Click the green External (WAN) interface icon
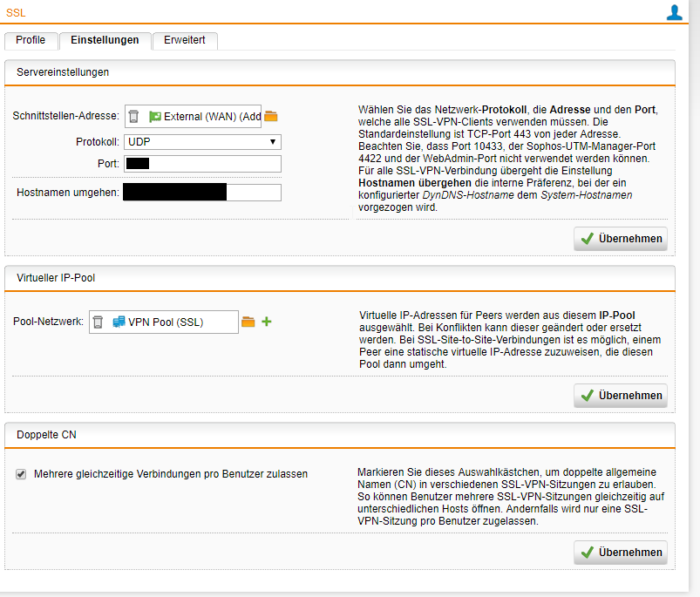This screenshot has height=597, width=700. click(155, 116)
